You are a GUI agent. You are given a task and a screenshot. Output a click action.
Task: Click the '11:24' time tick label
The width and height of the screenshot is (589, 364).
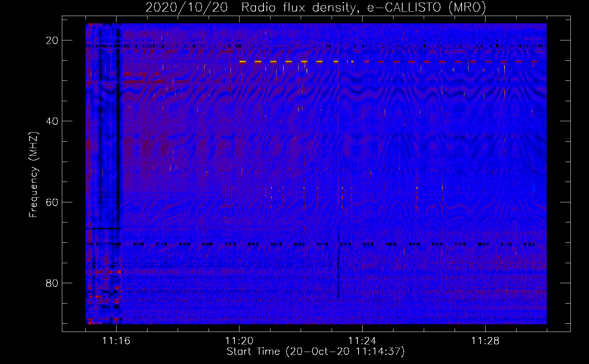[x=362, y=341]
